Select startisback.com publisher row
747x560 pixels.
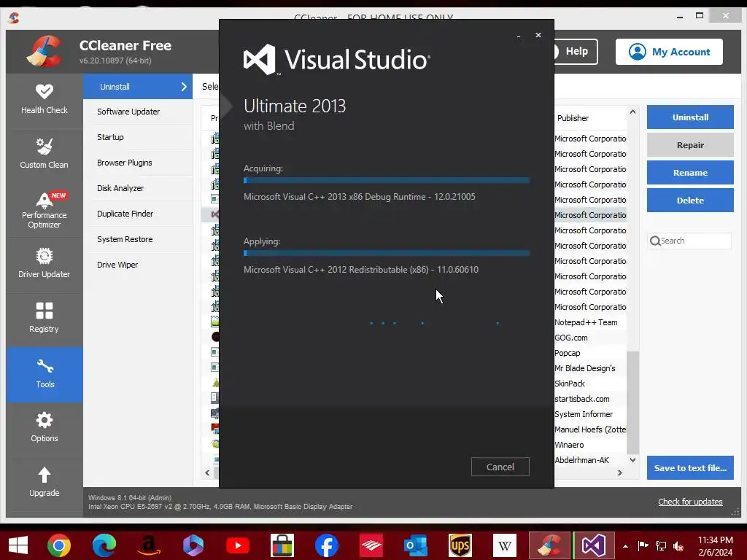pos(582,399)
